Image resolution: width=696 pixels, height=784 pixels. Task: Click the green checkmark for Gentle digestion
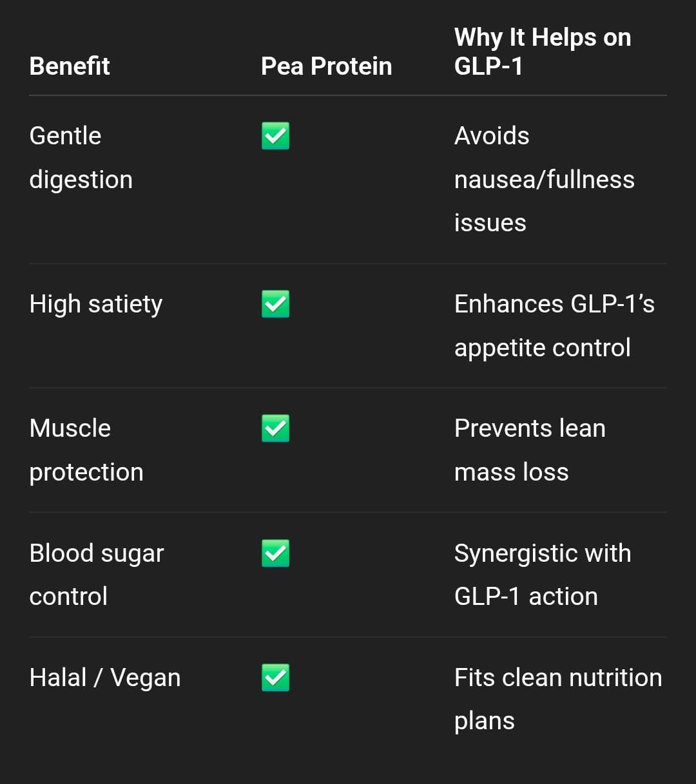click(x=275, y=136)
